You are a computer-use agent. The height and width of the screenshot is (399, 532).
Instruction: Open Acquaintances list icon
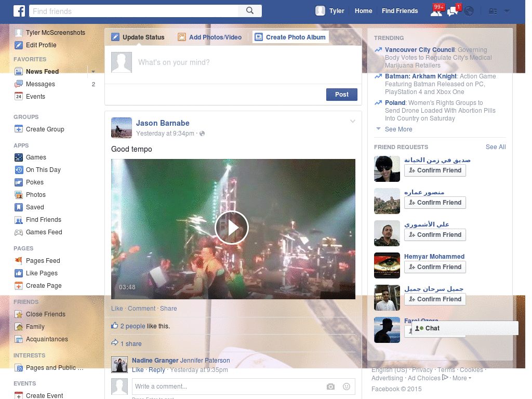[x=19, y=339]
